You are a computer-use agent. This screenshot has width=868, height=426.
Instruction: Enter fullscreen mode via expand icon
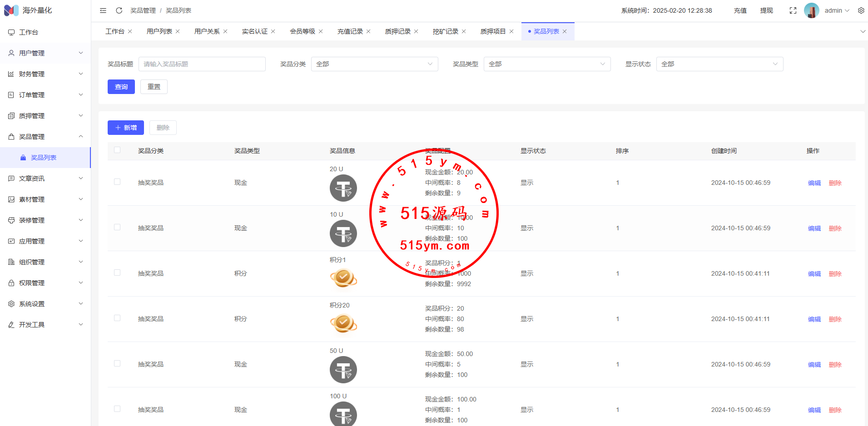pos(793,10)
